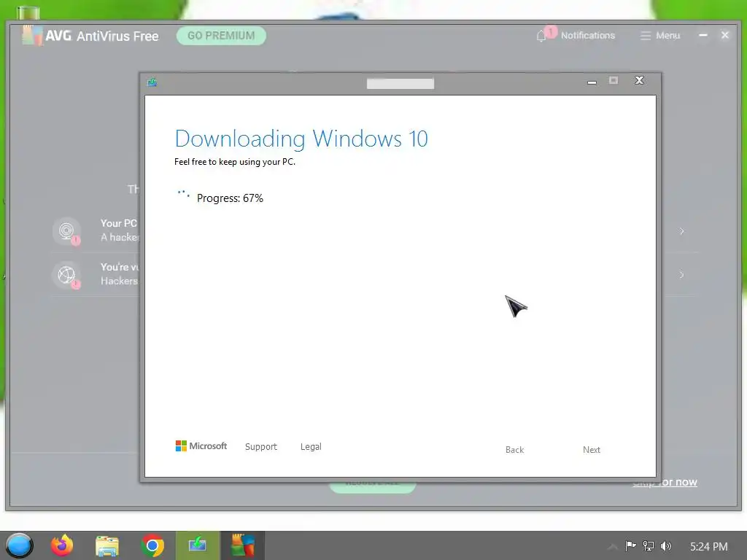Click the Notifications label in AVG
Image resolution: width=747 pixels, height=560 pixels.
point(588,36)
